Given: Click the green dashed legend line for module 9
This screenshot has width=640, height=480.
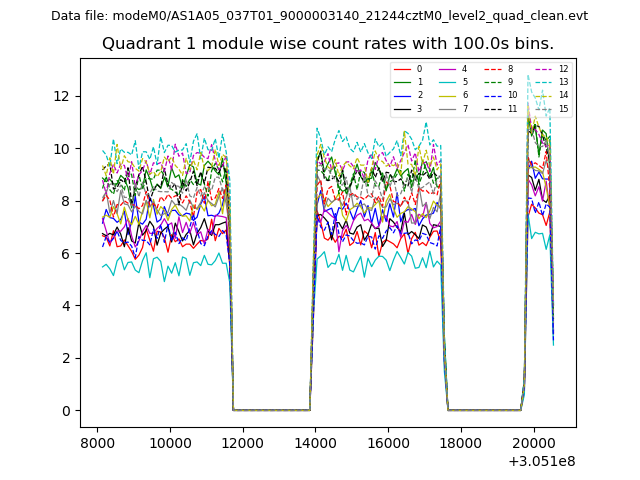Looking at the screenshot, I should point(493,82).
